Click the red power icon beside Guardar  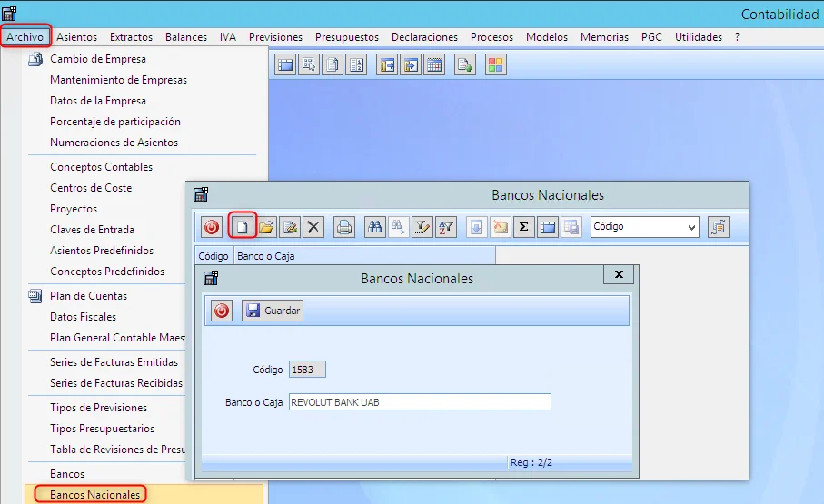coord(222,311)
